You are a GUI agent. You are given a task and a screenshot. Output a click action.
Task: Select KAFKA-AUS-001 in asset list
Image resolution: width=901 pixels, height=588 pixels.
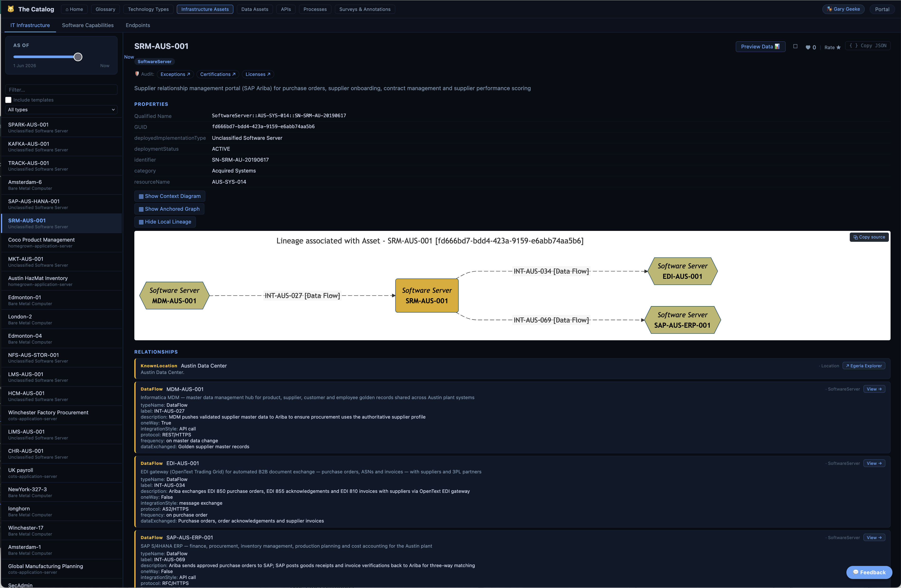[61, 147]
